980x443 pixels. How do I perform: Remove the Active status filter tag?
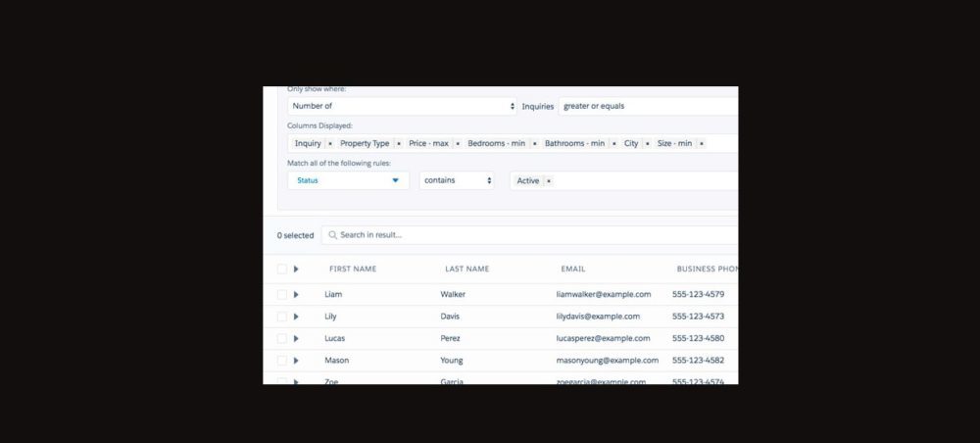[x=549, y=181]
